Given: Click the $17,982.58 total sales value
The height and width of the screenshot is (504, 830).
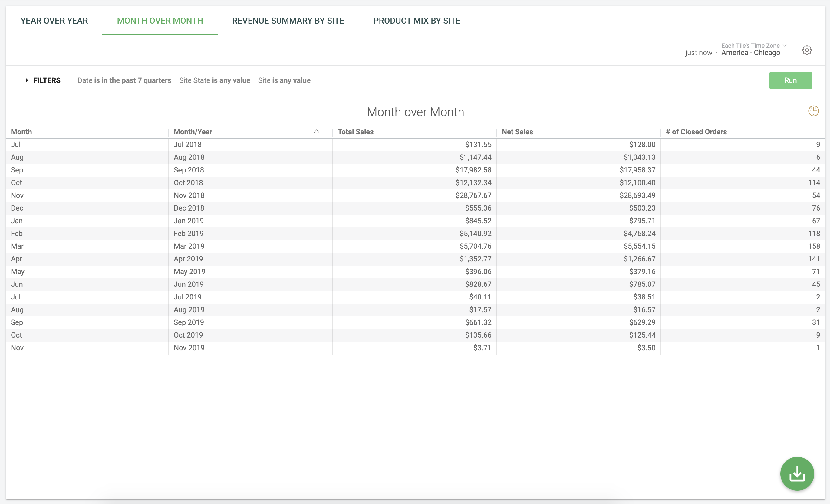Looking at the screenshot, I should pyautogui.click(x=473, y=170).
